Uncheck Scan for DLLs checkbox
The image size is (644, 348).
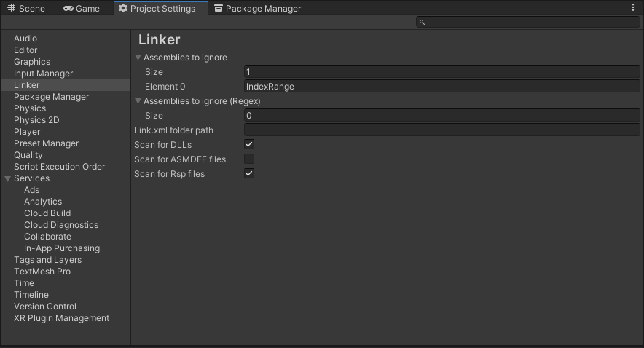(249, 144)
